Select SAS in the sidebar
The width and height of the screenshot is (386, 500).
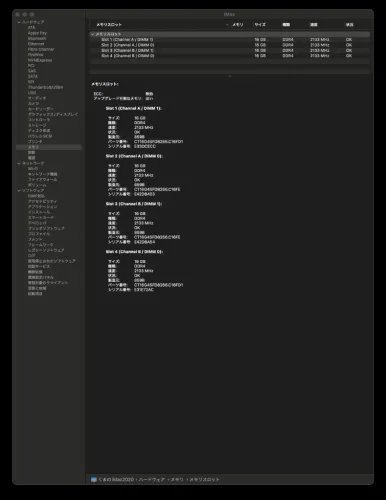pyautogui.click(x=32, y=71)
